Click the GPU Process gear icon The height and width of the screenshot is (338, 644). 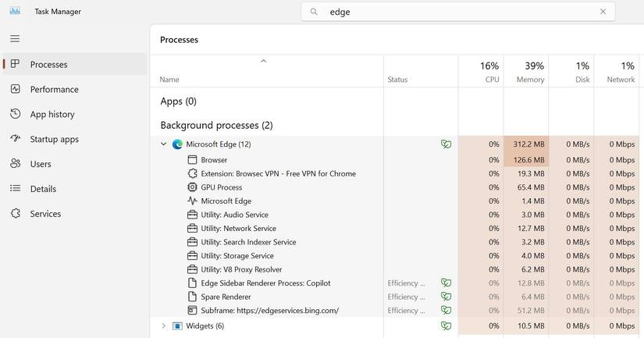click(x=193, y=187)
